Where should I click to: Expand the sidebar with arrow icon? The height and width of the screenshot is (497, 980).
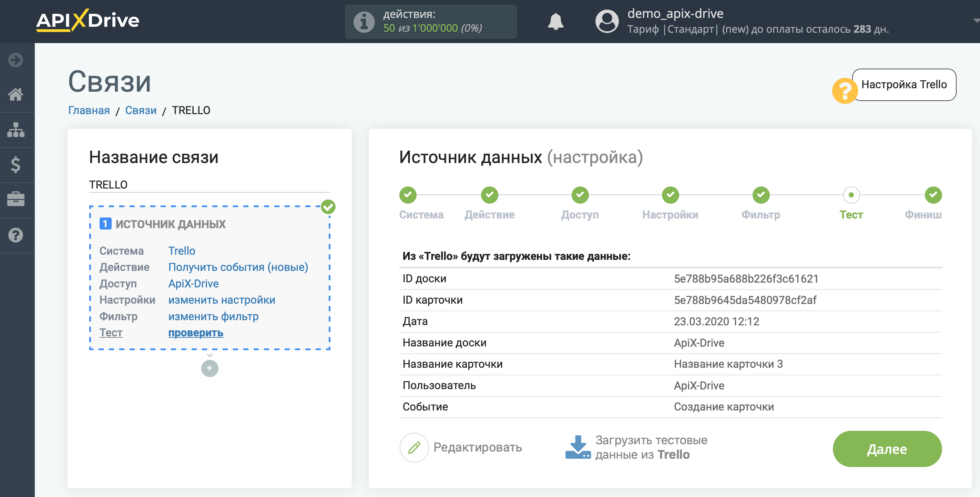point(16,60)
